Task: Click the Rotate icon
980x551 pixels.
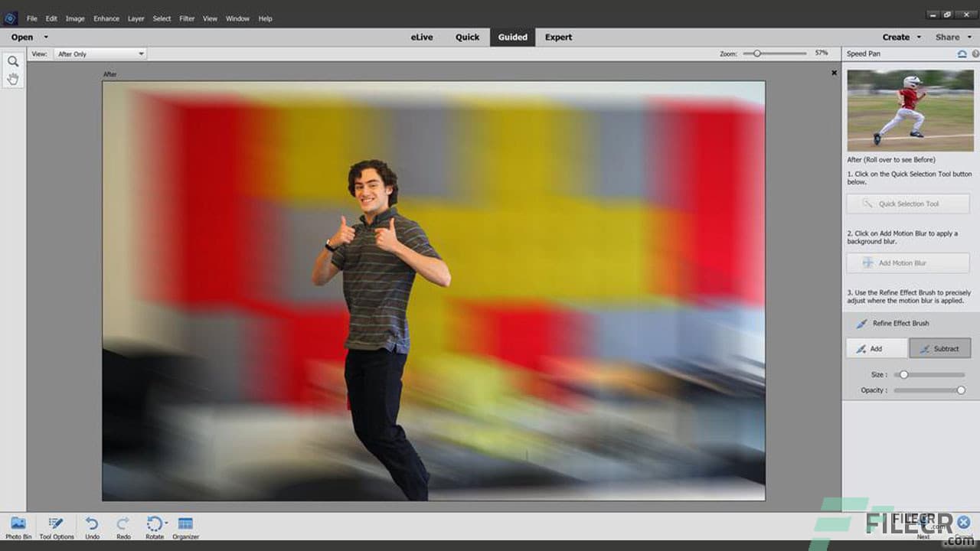Action: tap(155, 527)
